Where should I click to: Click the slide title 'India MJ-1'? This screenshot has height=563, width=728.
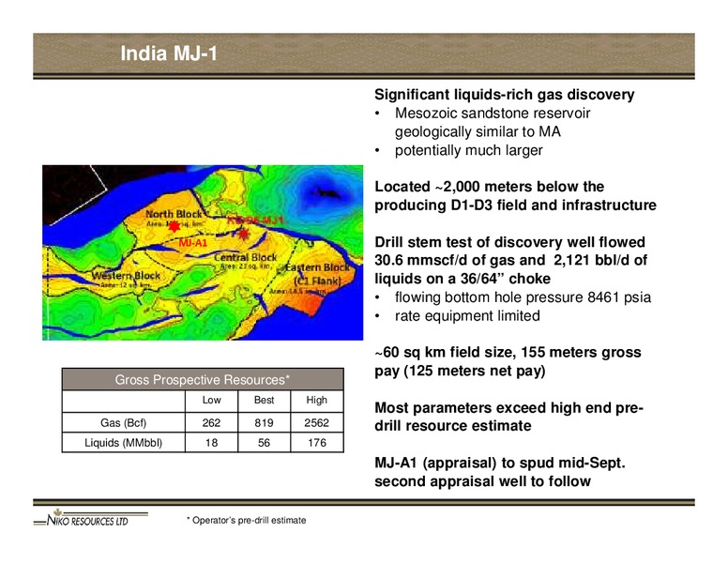click(x=169, y=53)
